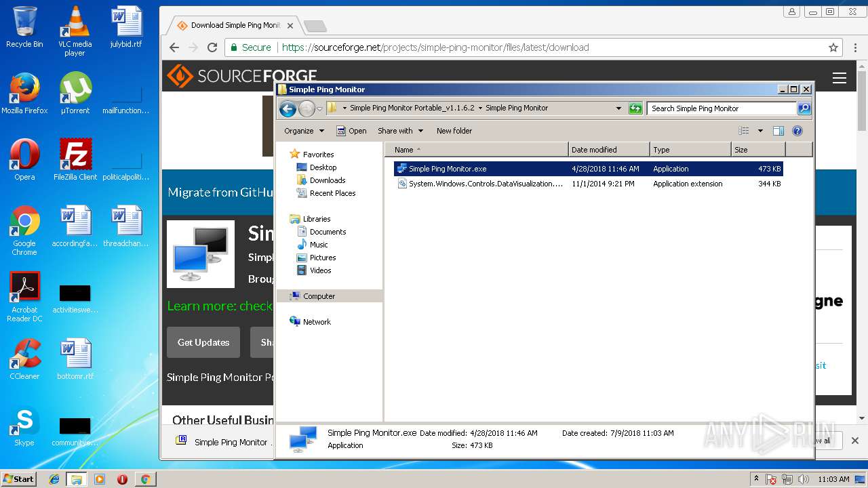Select Downloads under Favorites
Viewport: 868px width, 488px height.
click(328, 180)
